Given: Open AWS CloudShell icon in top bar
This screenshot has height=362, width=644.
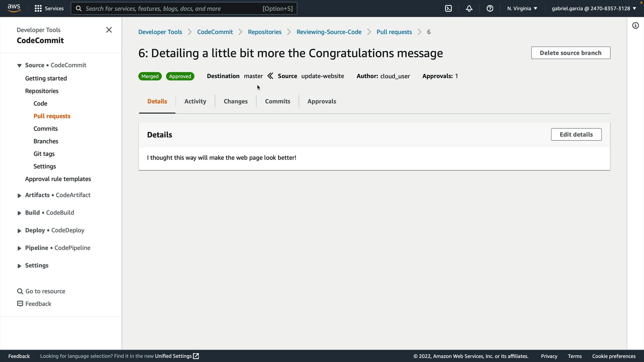Looking at the screenshot, I should coord(448,8).
